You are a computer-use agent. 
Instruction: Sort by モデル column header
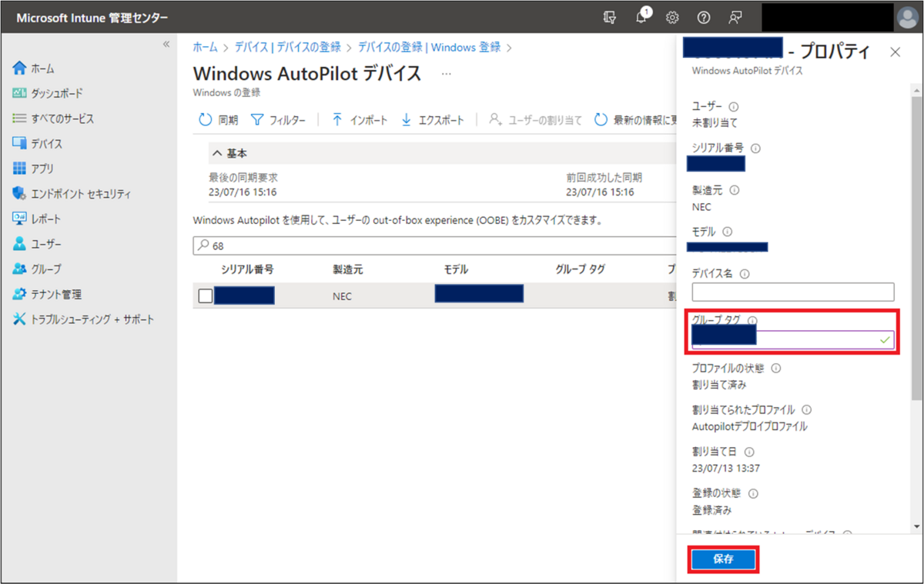coord(456,269)
